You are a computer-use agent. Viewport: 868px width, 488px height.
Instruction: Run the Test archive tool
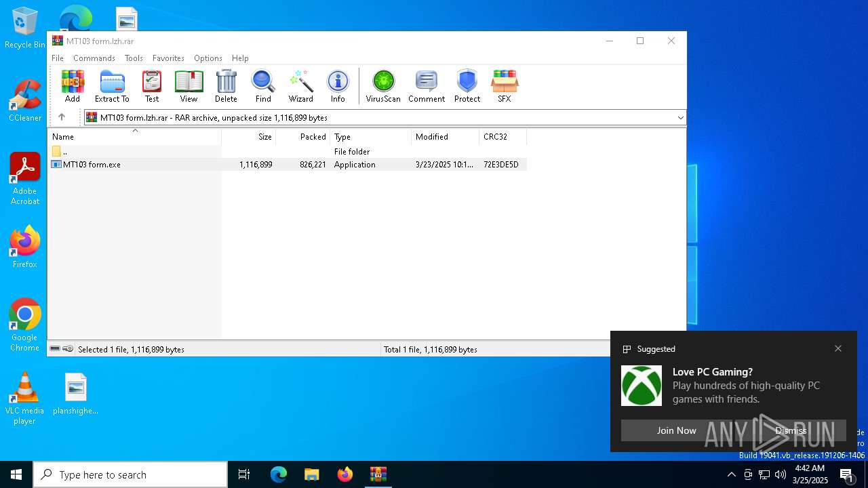(x=152, y=86)
